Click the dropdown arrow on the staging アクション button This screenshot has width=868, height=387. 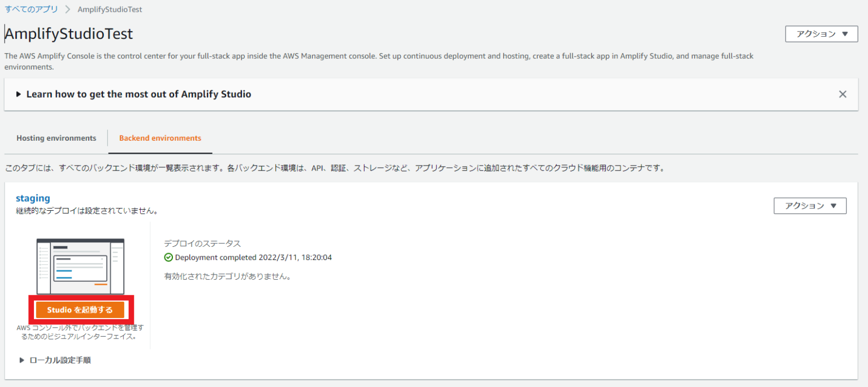click(x=834, y=206)
